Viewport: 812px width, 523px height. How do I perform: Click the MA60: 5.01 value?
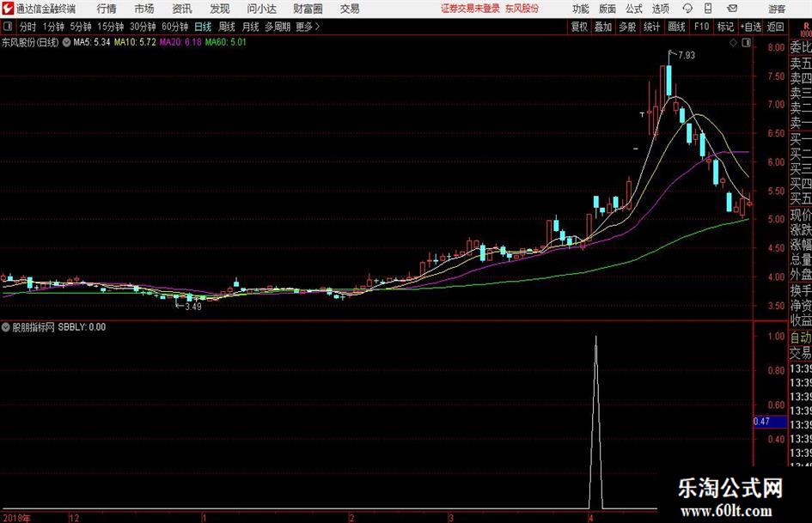[x=226, y=42]
